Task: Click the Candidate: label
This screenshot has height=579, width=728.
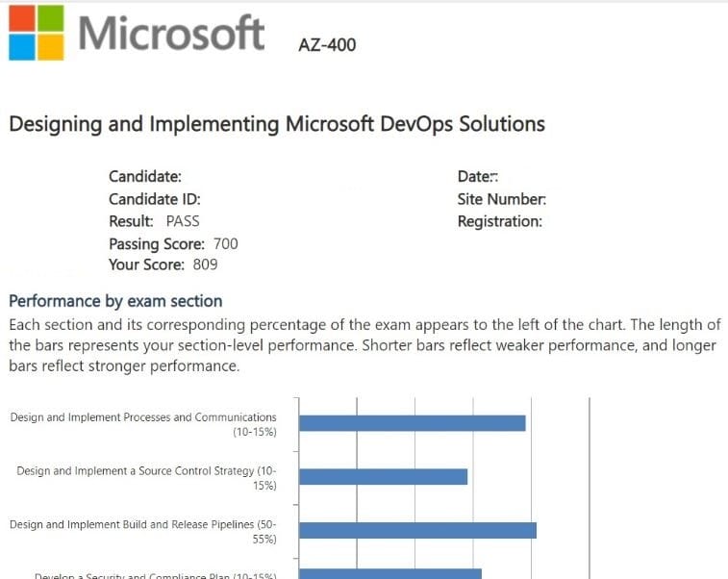Action: click(145, 176)
